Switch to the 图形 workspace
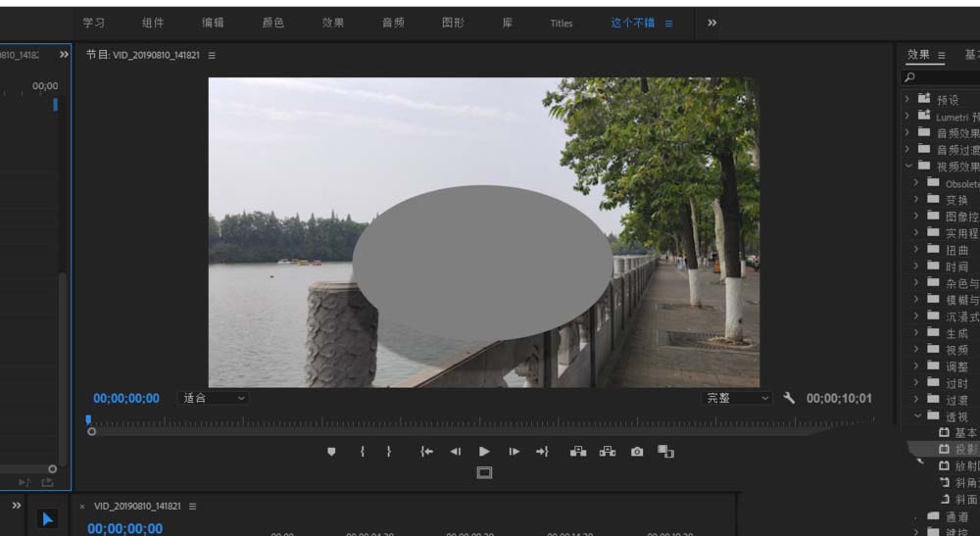The width and height of the screenshot is (980, 536). [453, 24]
